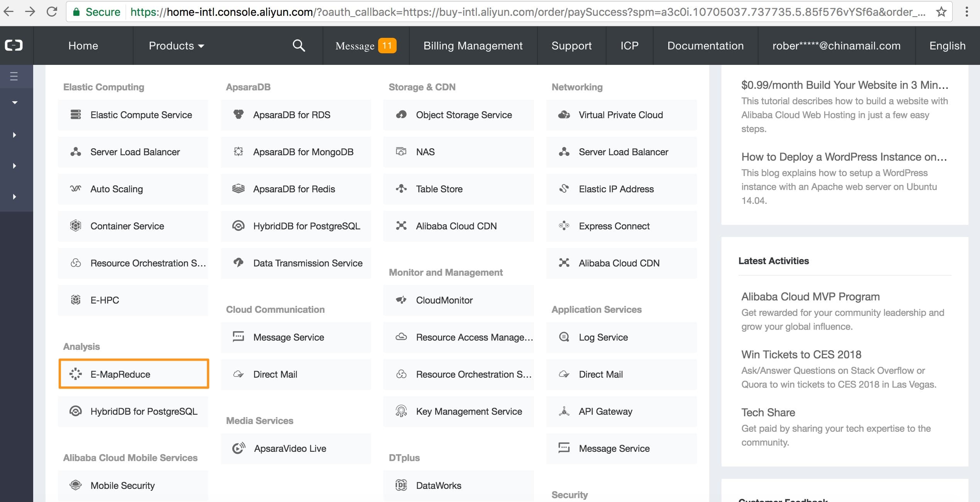
Task: Reload the page with the browser refresh icon
Action: pyautogui.click(x=52, y=12)
